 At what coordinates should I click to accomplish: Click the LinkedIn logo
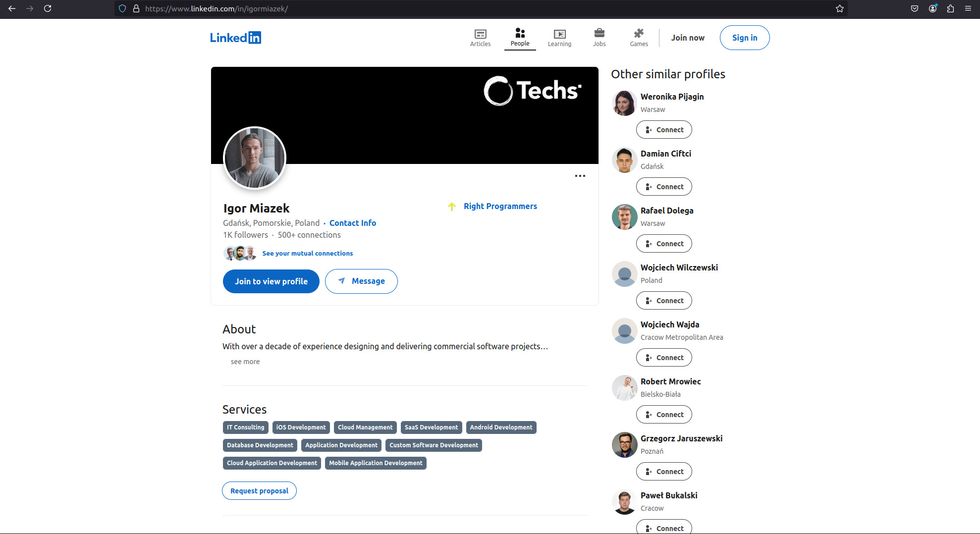(235, 37)
